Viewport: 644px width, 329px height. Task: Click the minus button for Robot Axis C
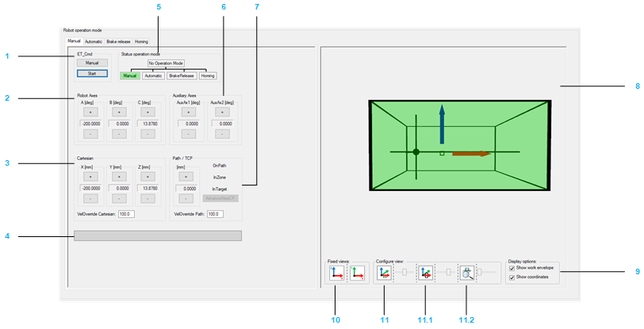coord(148,134)
